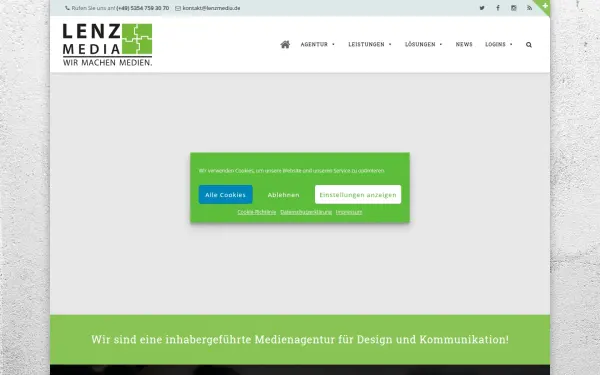Go to the home page icon
Image resolution: width=600 pixels, height=375 pixels.
pos(285,44)
